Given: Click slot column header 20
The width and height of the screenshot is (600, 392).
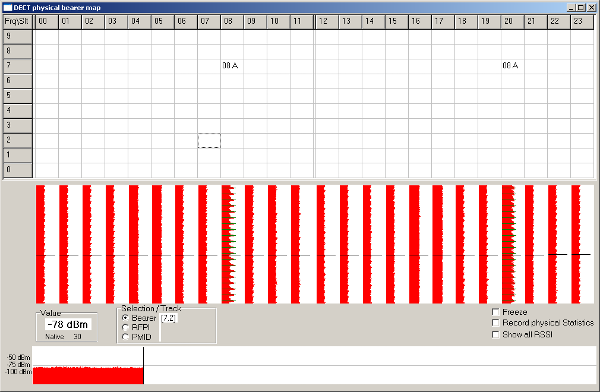Looking at the screenshot, I should point(513,22).
